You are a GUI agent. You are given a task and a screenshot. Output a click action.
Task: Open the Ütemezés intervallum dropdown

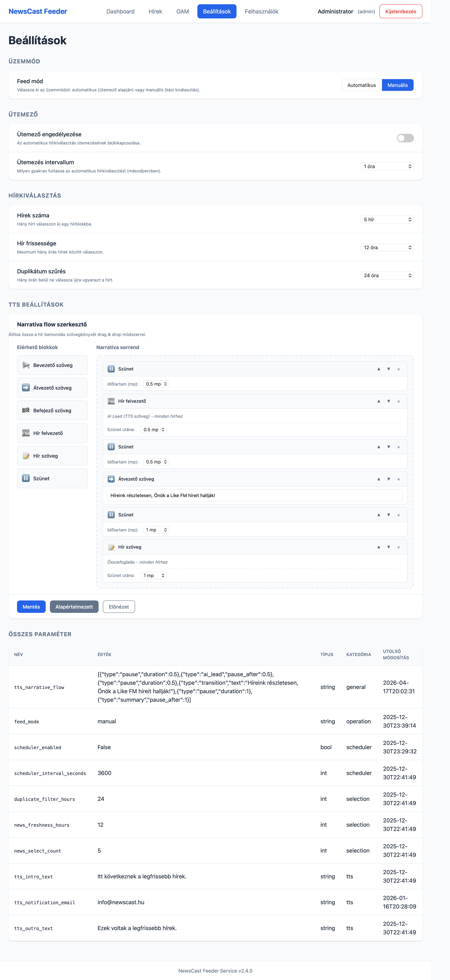387,167
